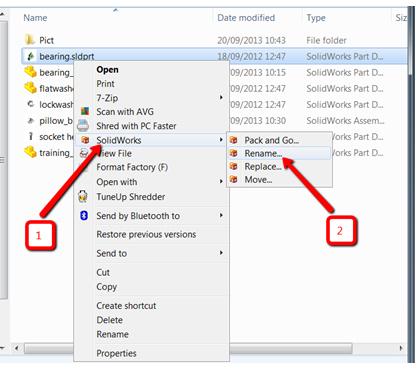Select Move... in SolidWorks submenu

point(258,180)
